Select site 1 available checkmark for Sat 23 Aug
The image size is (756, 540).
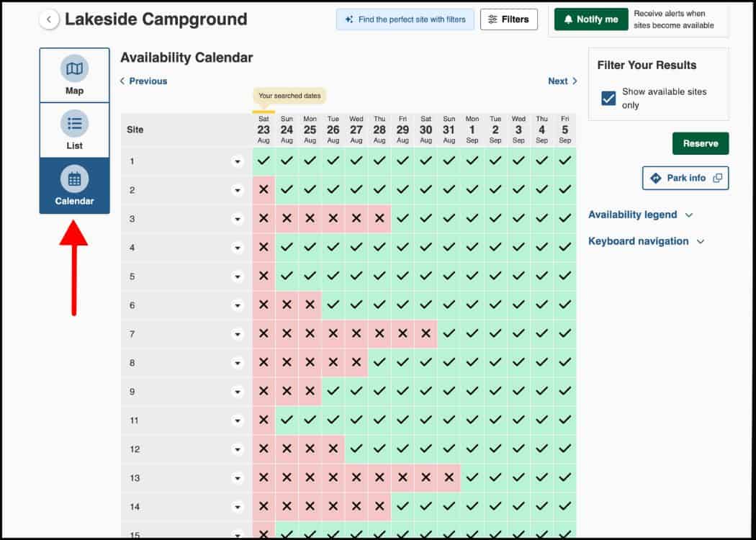pyautogui.click(x=264, y=161)
